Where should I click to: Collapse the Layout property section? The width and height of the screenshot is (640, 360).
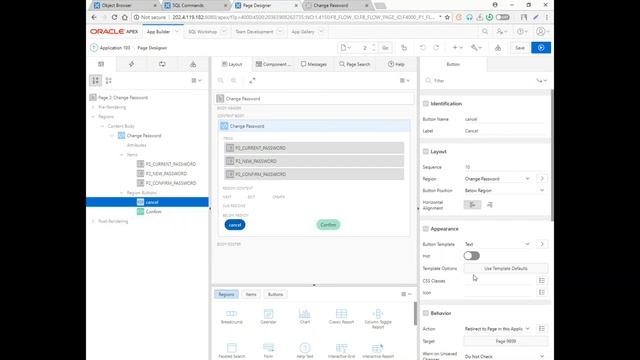click(x=426, y=151)
